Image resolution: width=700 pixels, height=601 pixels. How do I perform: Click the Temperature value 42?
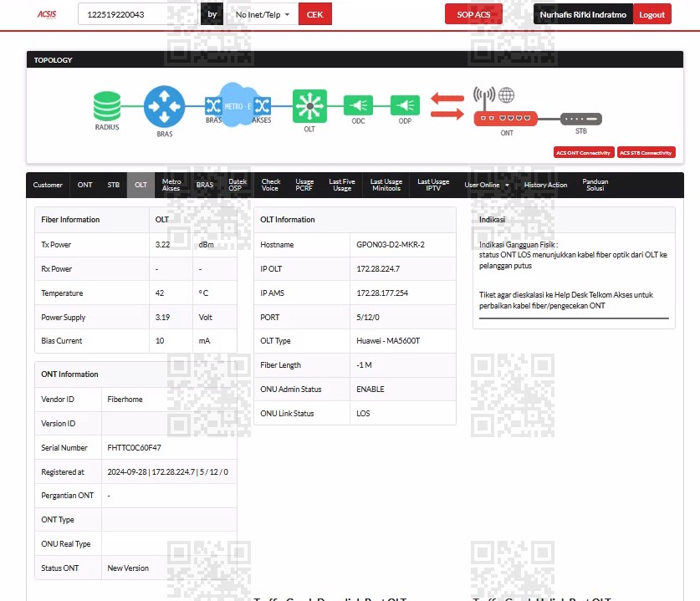pyautogui.click(x=160, y=293)
